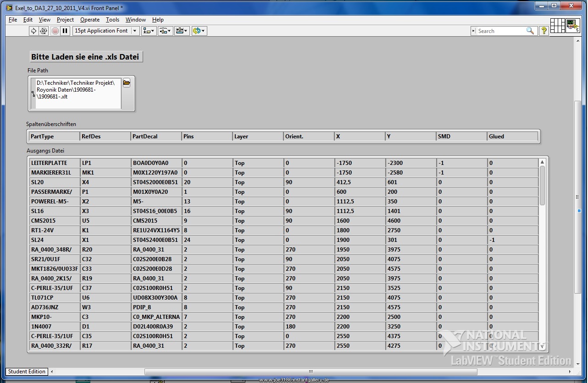Image resolution: width=588 pixels, height=383 pixels.
Task: Open the context help question mark
Action: (x=544, y=31)
